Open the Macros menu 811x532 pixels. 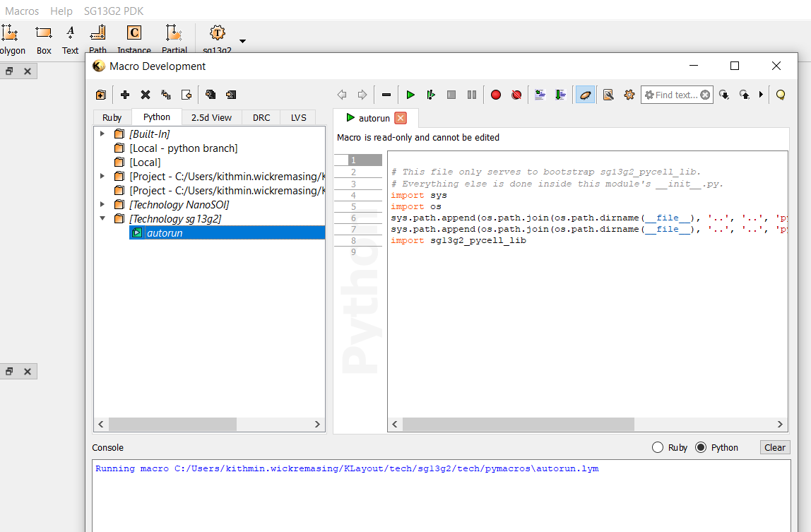(x=22, y=11)
